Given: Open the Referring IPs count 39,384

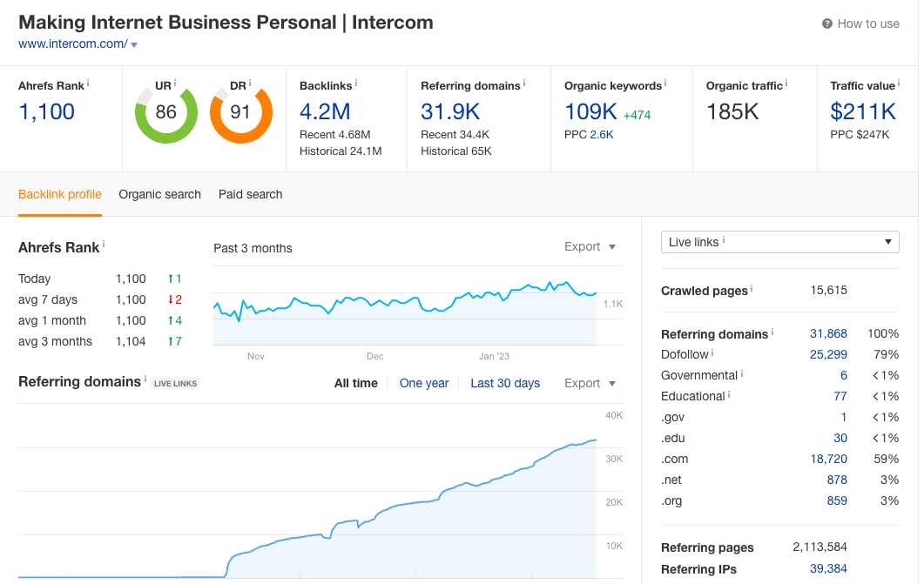Looking at the screenshot, I should 828,568.
